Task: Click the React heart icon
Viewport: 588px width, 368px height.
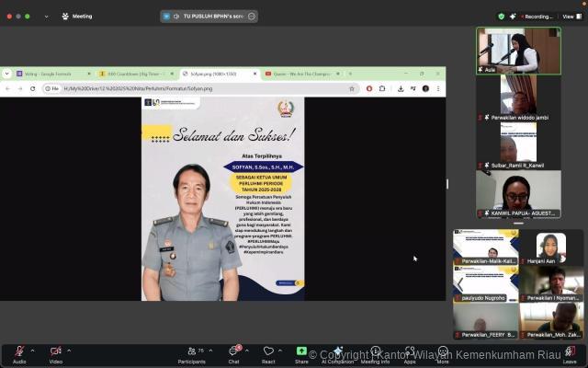Action: coord(268,351)
